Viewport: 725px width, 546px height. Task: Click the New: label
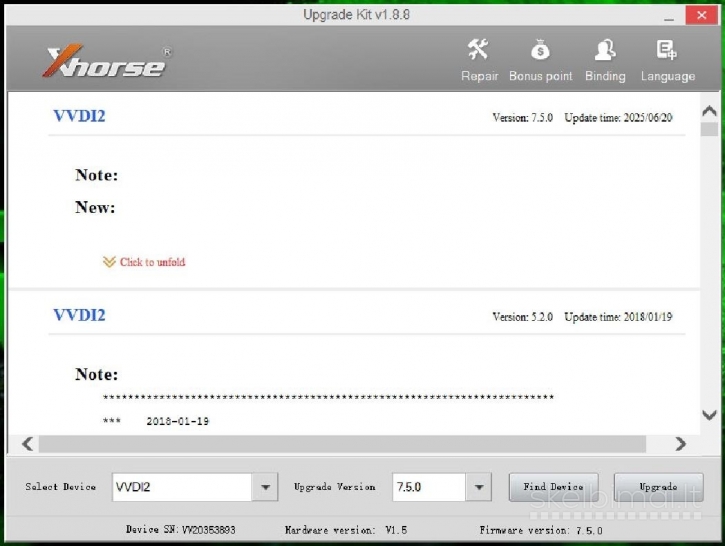[95, 207]
